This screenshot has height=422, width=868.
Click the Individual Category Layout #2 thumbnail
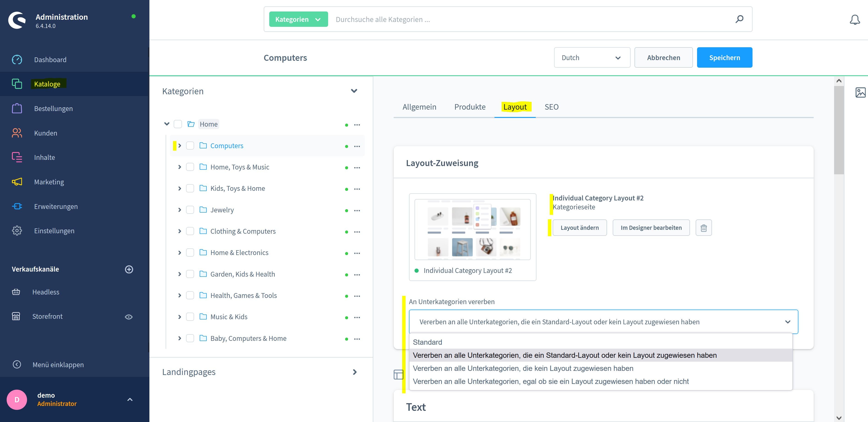(473, 229)
